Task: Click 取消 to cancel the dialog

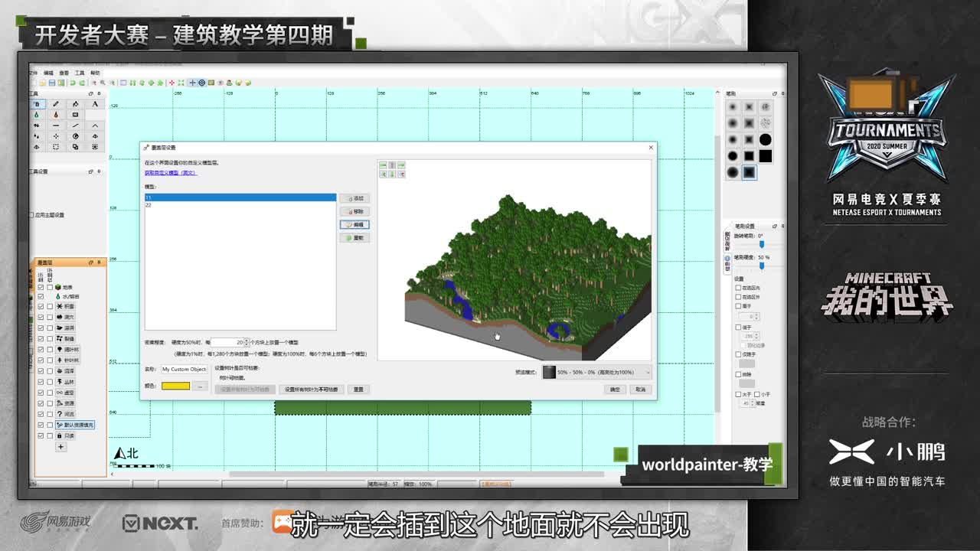Action: pyautogui.click(x=640, y=390)
